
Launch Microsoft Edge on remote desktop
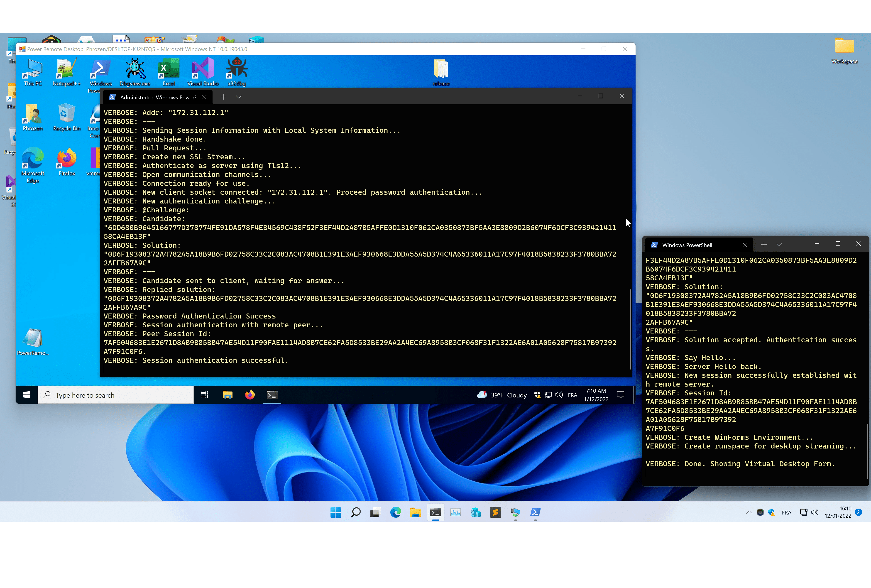coord(33,165)
